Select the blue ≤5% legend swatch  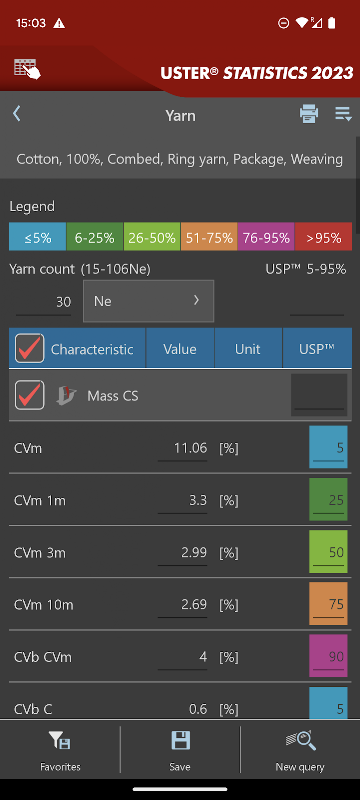point(38,237)
